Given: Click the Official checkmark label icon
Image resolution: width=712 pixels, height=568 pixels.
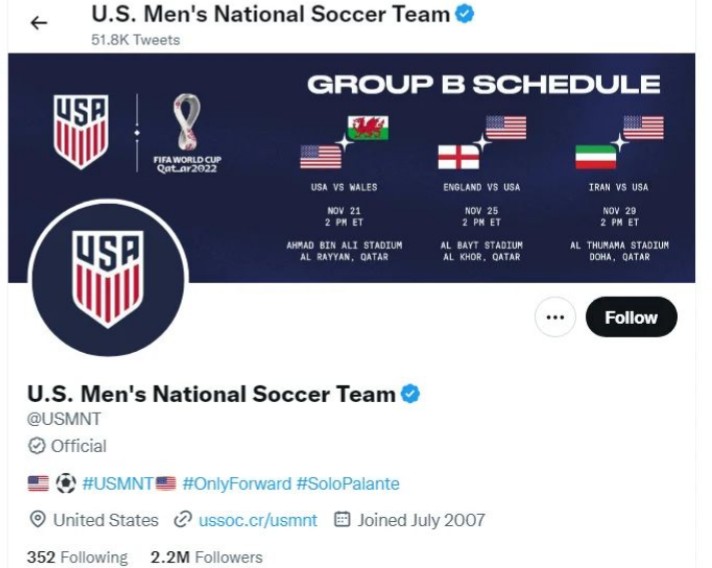Looking at the screenshot, I should (x=37, y=446).
